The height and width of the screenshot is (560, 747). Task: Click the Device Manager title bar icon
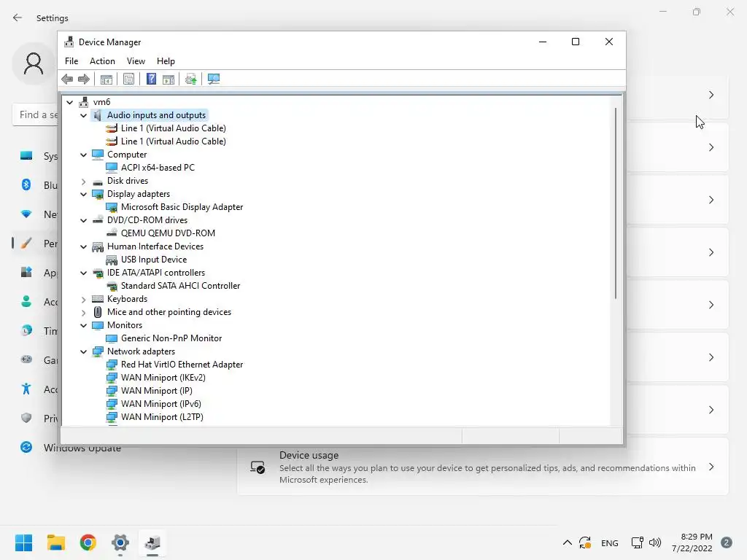click(69, 42)
